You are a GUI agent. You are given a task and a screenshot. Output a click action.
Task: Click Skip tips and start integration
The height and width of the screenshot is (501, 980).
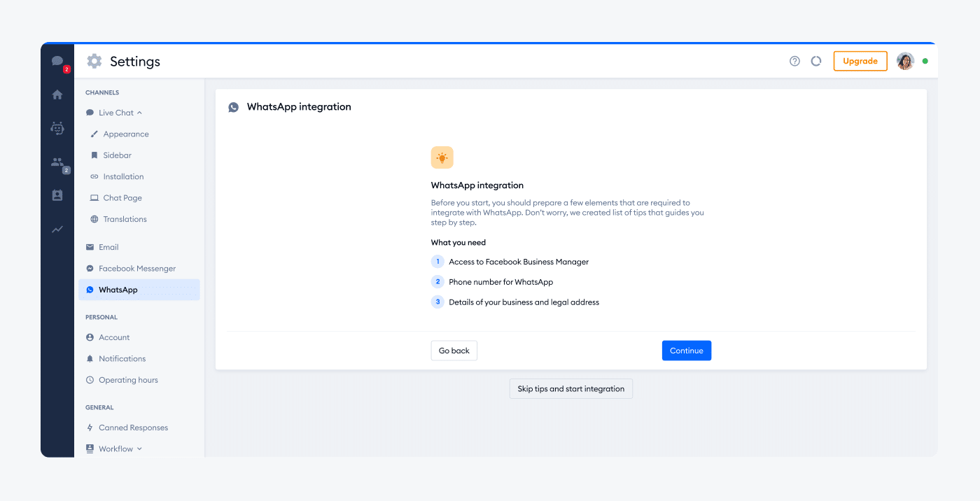tap(570, 389)
